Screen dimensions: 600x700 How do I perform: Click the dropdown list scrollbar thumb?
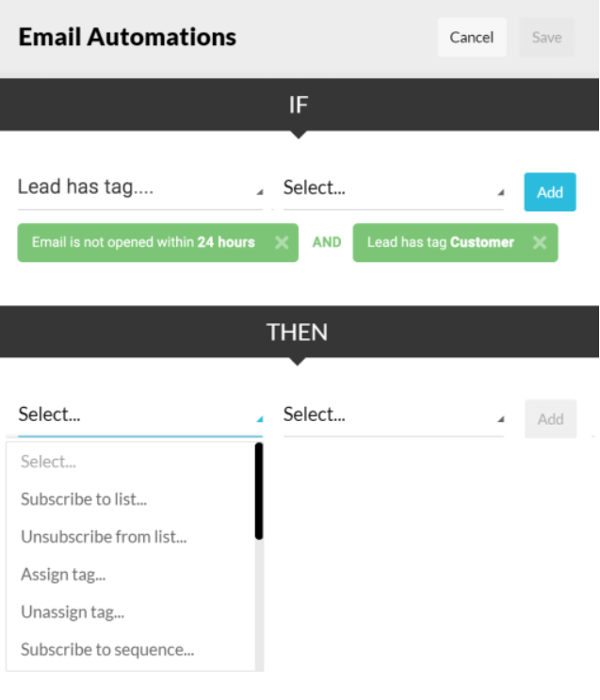pyautogui.click(x=259, y=491)
